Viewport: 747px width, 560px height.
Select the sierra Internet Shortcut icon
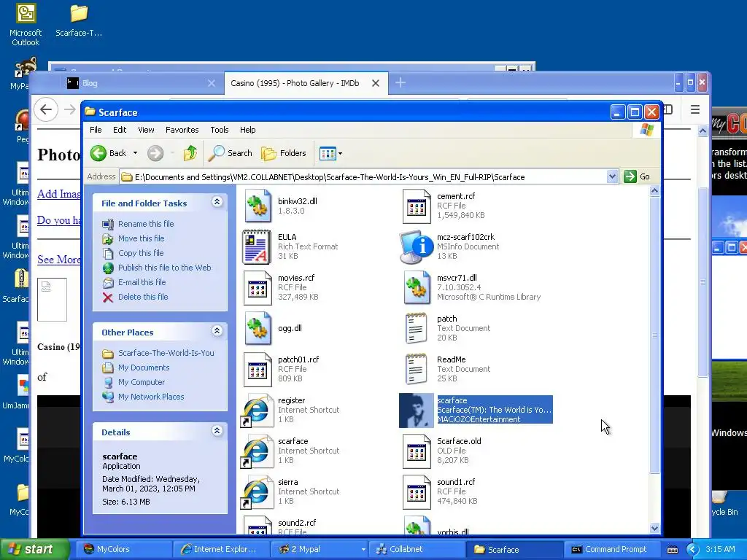click(256, 492)
